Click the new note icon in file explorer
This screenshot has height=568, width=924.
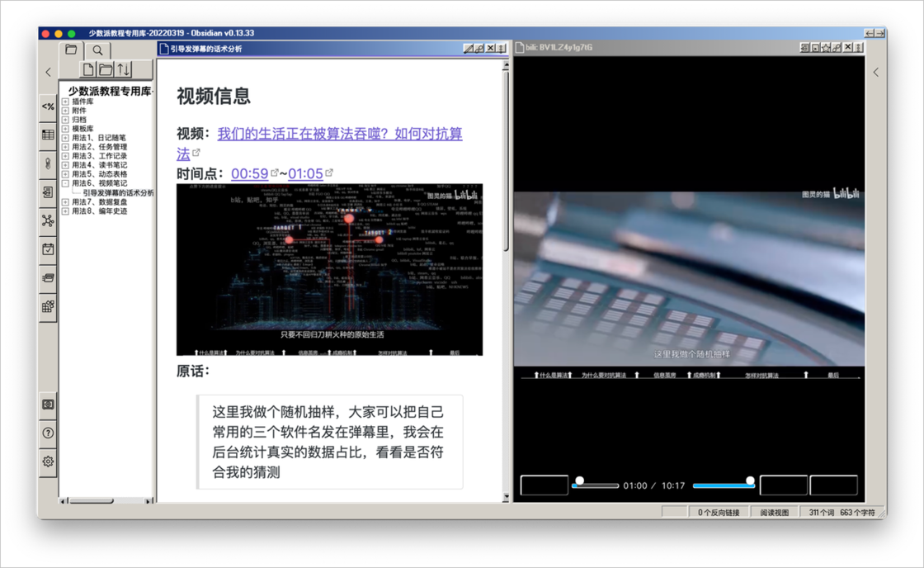[88, 69]
